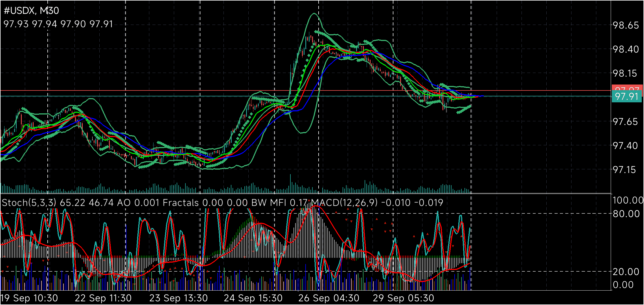The height and width of the screenshot is (305, 644).
Task: Select the OHLC values 97.93 97.94 97.90 97.91
Action: [58, 24]
